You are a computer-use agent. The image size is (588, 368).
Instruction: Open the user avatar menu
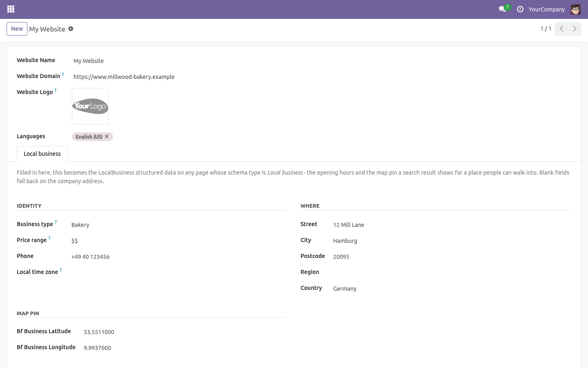(x=575, y=9)
